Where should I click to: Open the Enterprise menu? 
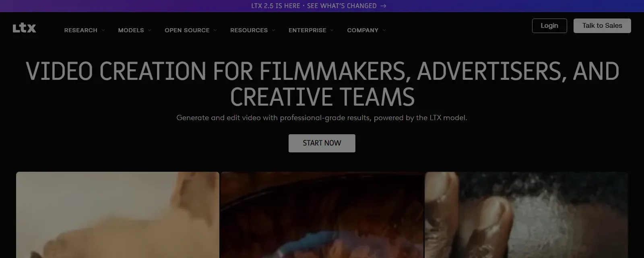coord(308,30)
